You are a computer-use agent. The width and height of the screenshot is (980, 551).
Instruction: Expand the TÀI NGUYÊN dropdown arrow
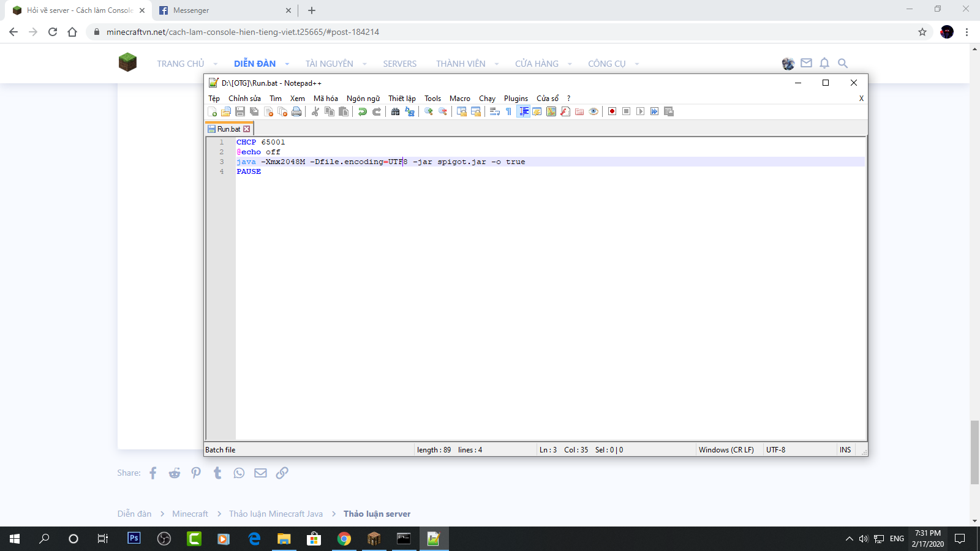click(364, 64)
